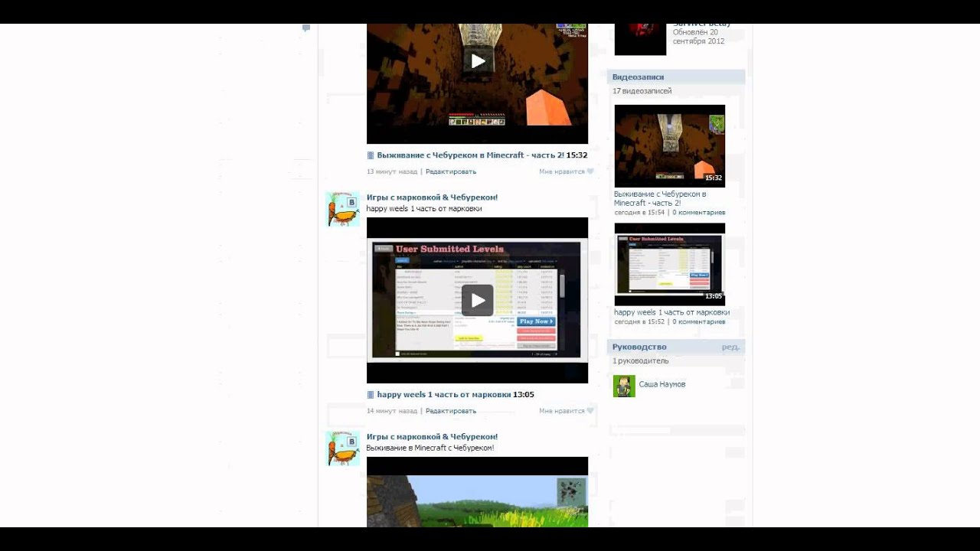Open dark album thumbnail at sidebar top
Viewport: 980px width, 551px height.
click(x=640, y=39)
